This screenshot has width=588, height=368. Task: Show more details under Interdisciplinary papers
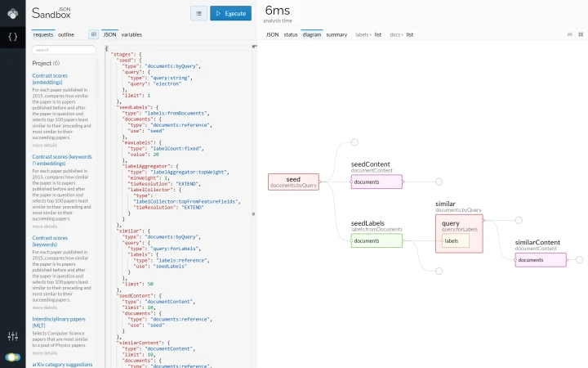(45, 353)
